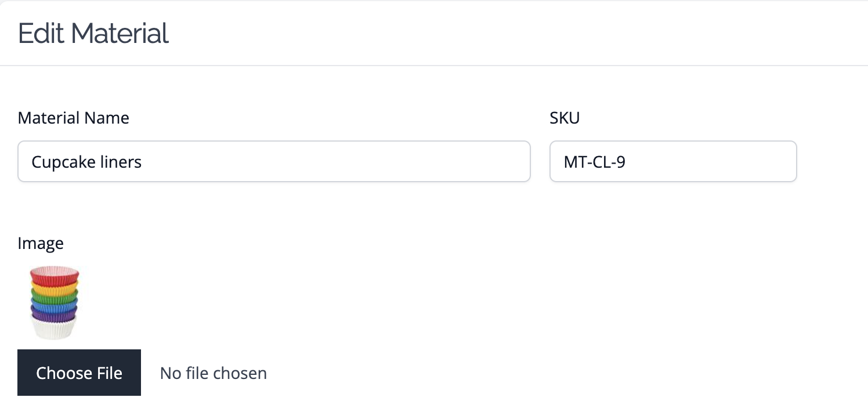Click the red liner atop the image stack

[x=55, y=276]
